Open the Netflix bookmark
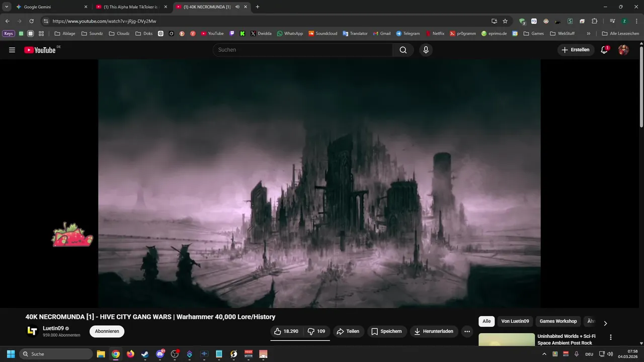644x362 pixels. tap(435, 34)
